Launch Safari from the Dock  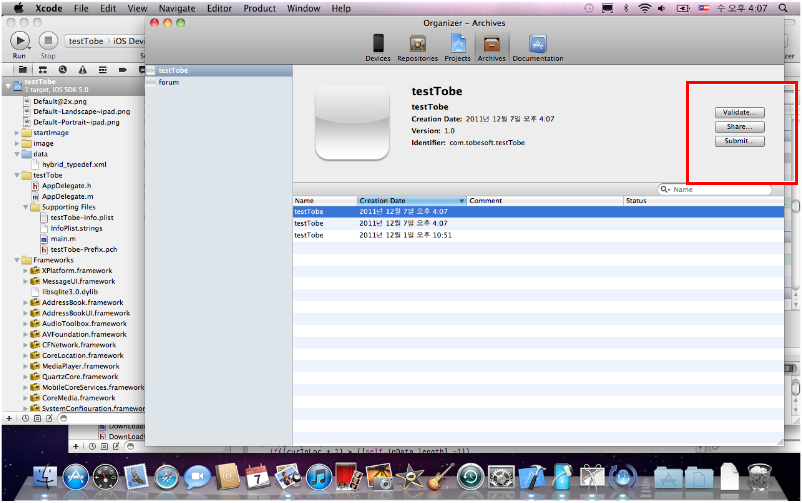[x=167, y=477]
